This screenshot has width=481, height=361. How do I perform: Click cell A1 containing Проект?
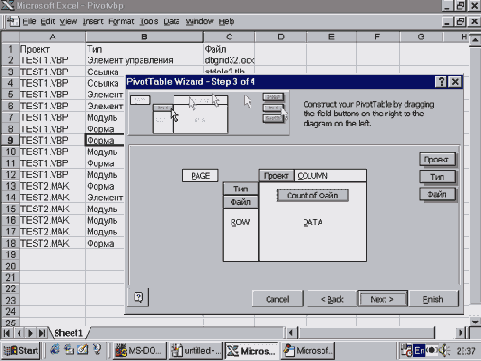pyautogui.click(x=52, y=49)
